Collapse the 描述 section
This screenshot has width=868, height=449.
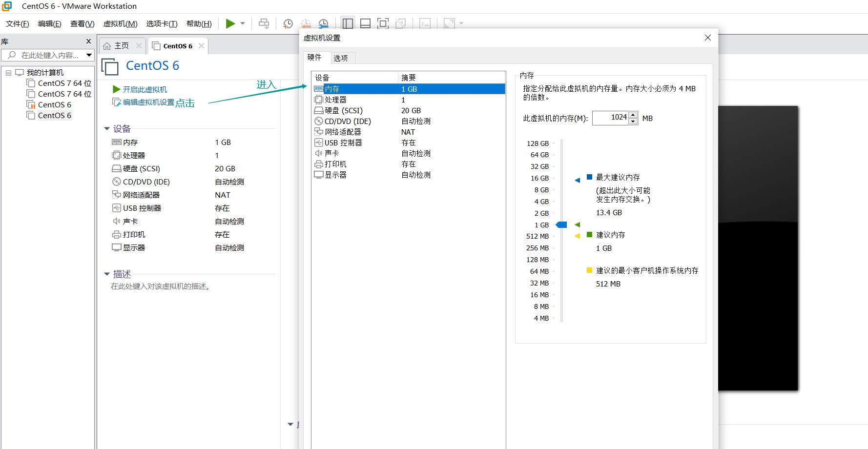point(107,274)
